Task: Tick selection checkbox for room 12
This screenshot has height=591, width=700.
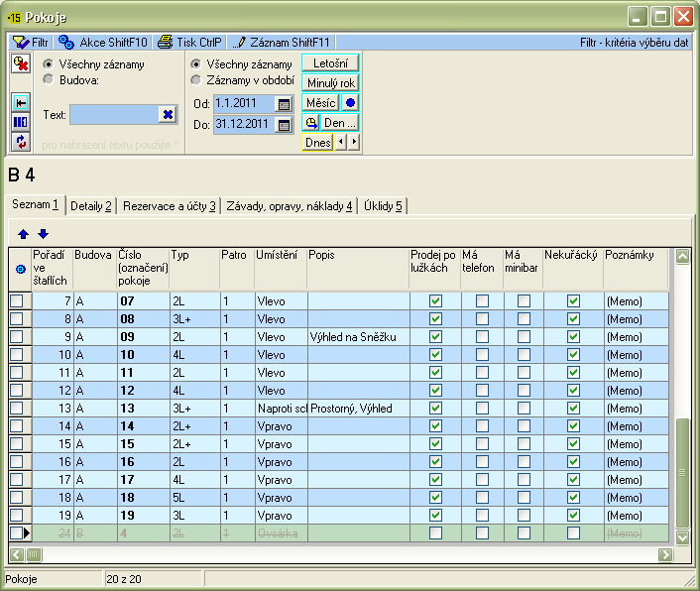Action: click(x=17, y=390)
